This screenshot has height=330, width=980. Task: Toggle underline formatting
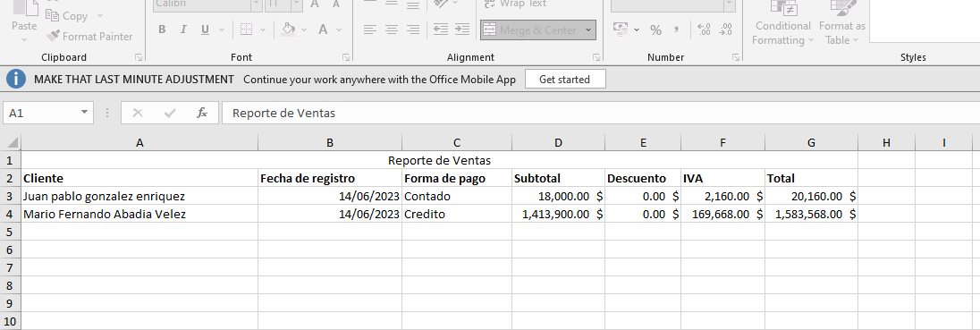pos(205,30)
